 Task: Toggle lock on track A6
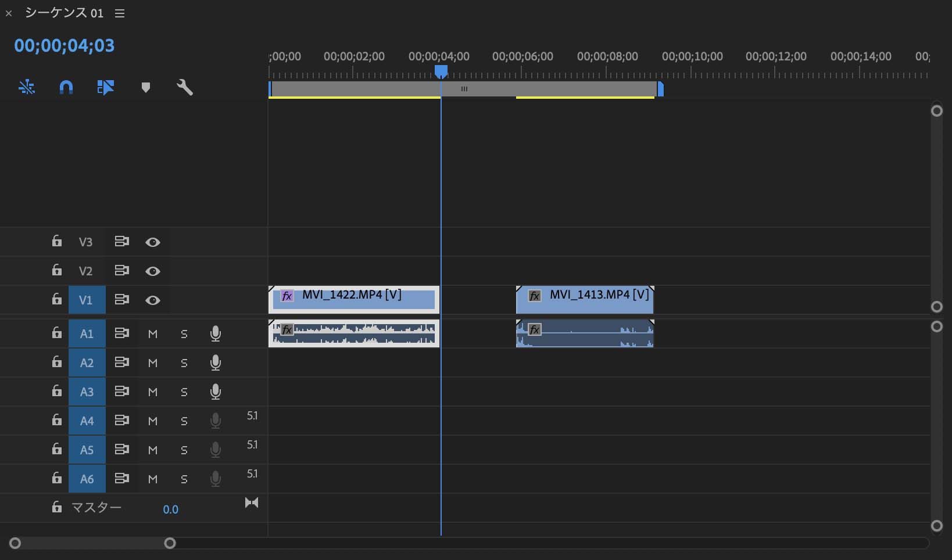tap(56, 478)
